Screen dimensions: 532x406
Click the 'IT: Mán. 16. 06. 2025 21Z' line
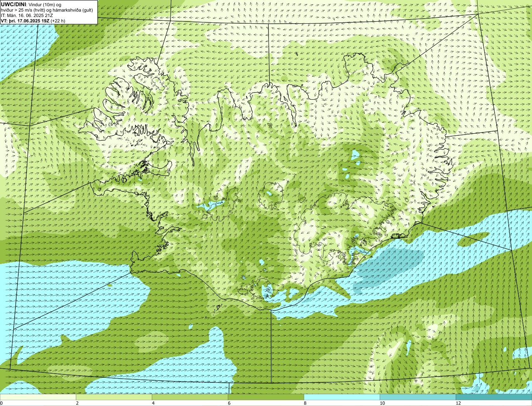point(26,15)
